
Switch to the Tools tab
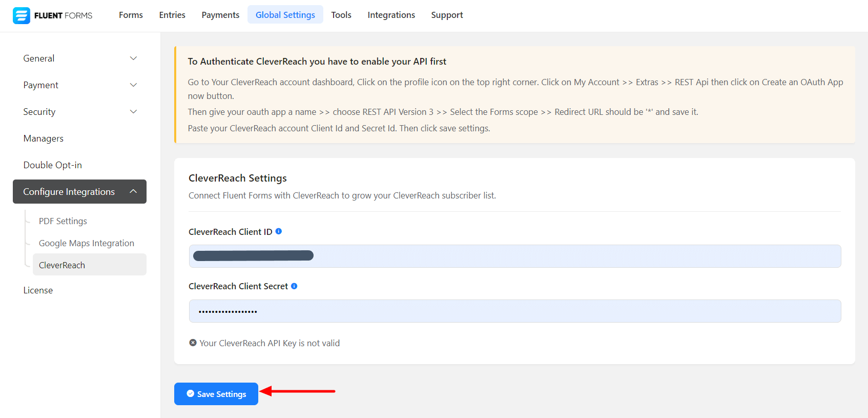(x=341, y=15)
